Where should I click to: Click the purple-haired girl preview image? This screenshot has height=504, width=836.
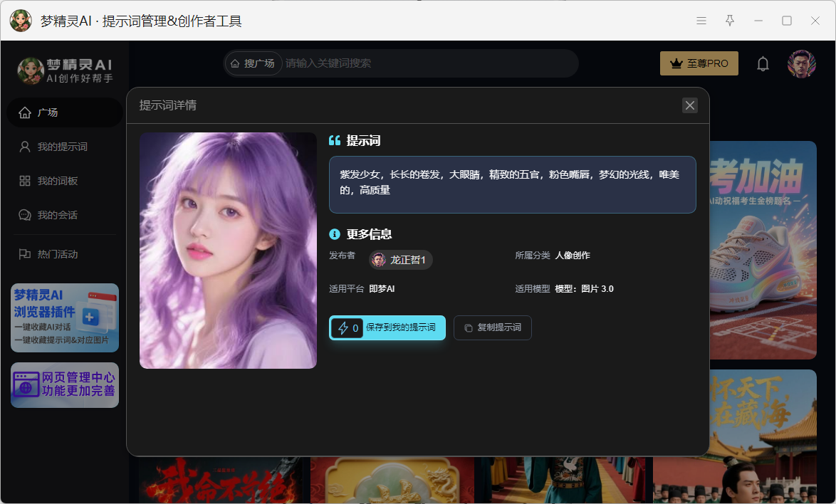228,251
